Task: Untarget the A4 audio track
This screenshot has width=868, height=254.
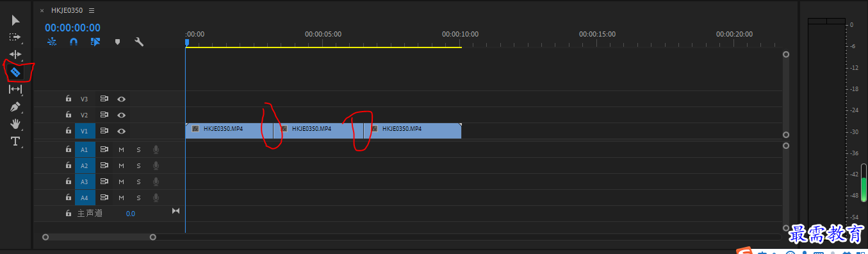Action: point(85,198)
